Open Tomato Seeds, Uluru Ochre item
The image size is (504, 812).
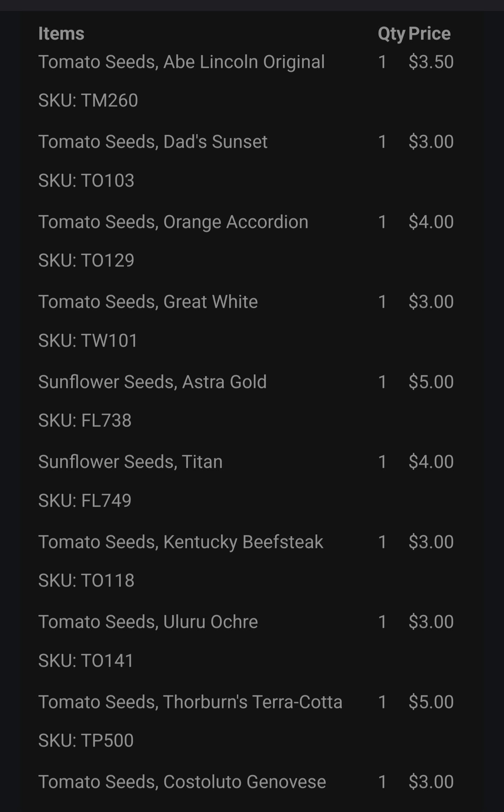point(148,622)
